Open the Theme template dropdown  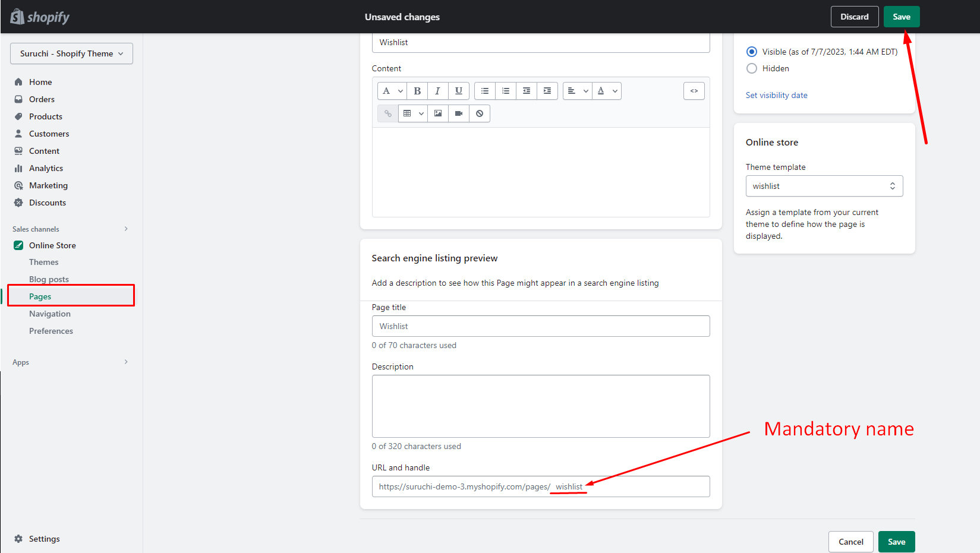tap(824, 186)
